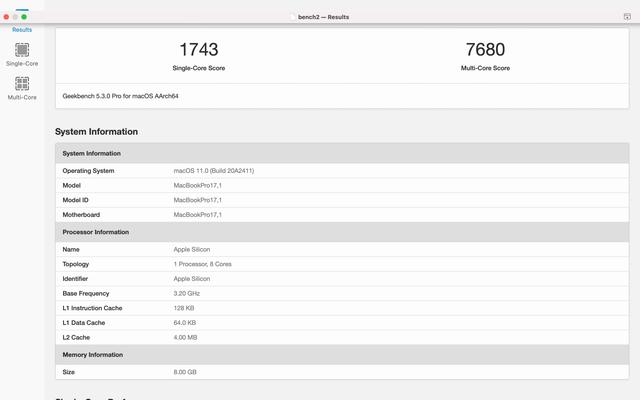Switch to the Results sidebar tab
The height and width of the screenshot is (400, 640).
coord(22,29)
